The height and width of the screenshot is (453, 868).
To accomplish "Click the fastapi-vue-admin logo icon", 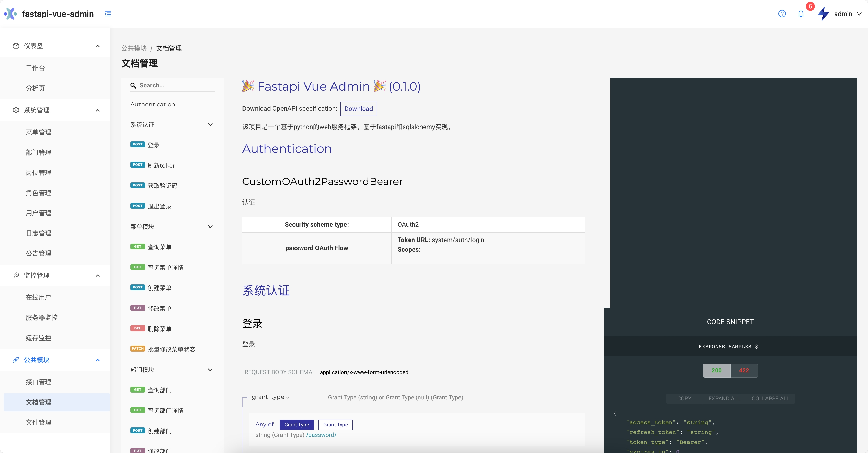I will 10,14.
